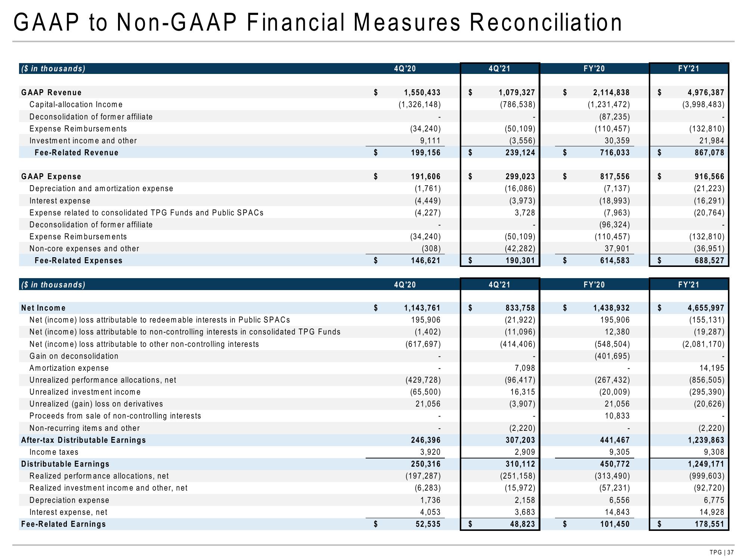Click 'Proceeds from sale of non-controlling interests'
Screen dimensions: 747x560
click(115, 416)
